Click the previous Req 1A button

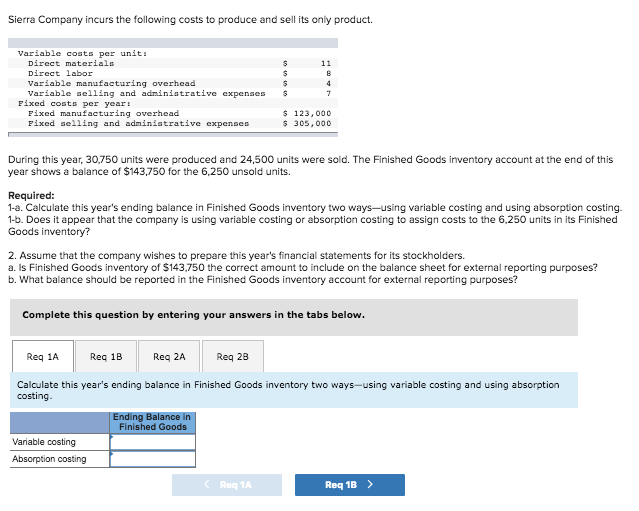tap(227, 485)
